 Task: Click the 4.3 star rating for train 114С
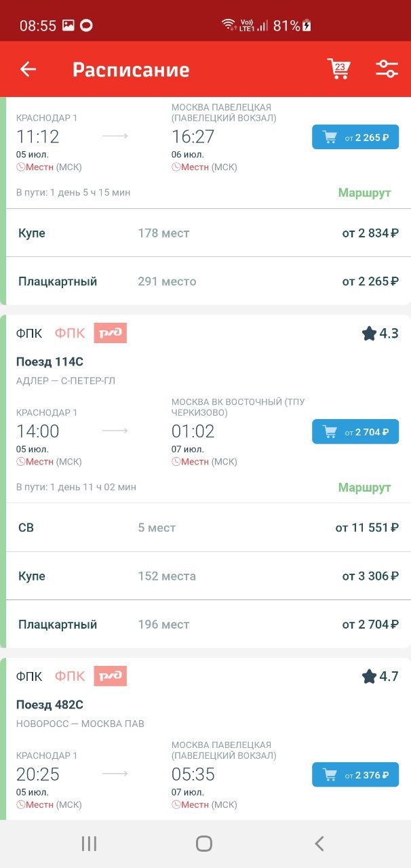click(380, 333)
